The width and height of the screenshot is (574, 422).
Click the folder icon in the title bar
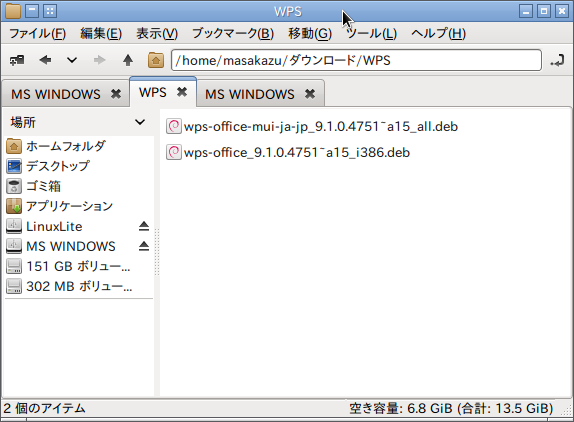point(13,11)
